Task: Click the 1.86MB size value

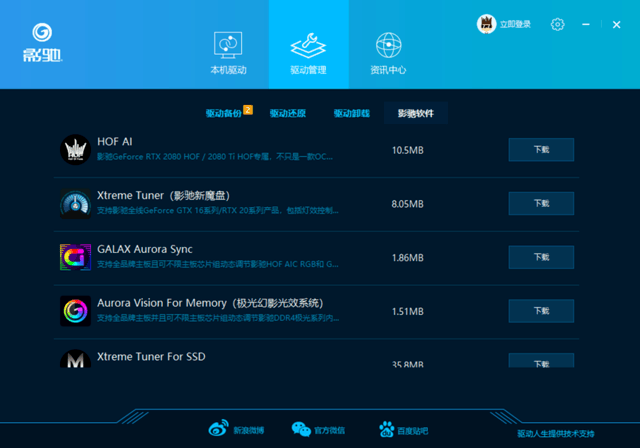Action: tap(408, 258)
